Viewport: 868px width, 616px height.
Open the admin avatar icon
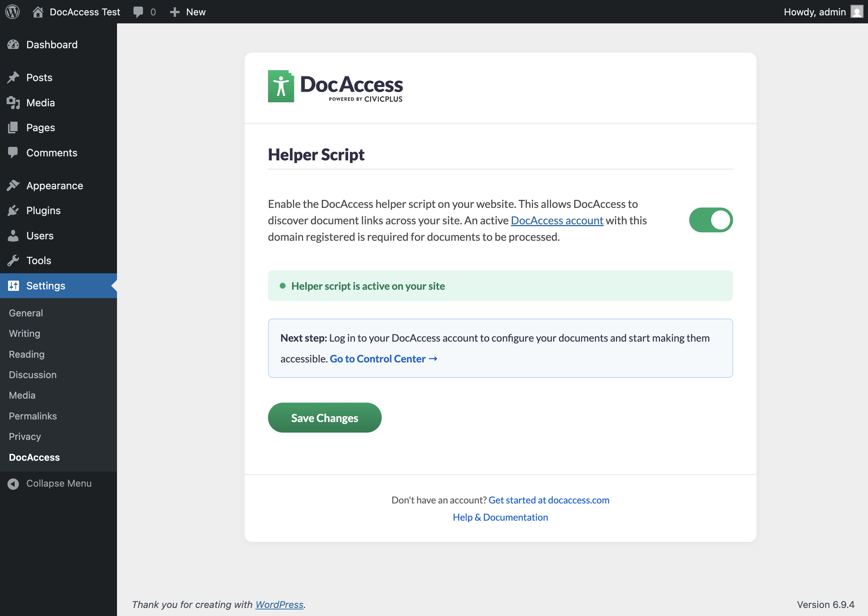(x=857, y=12)
